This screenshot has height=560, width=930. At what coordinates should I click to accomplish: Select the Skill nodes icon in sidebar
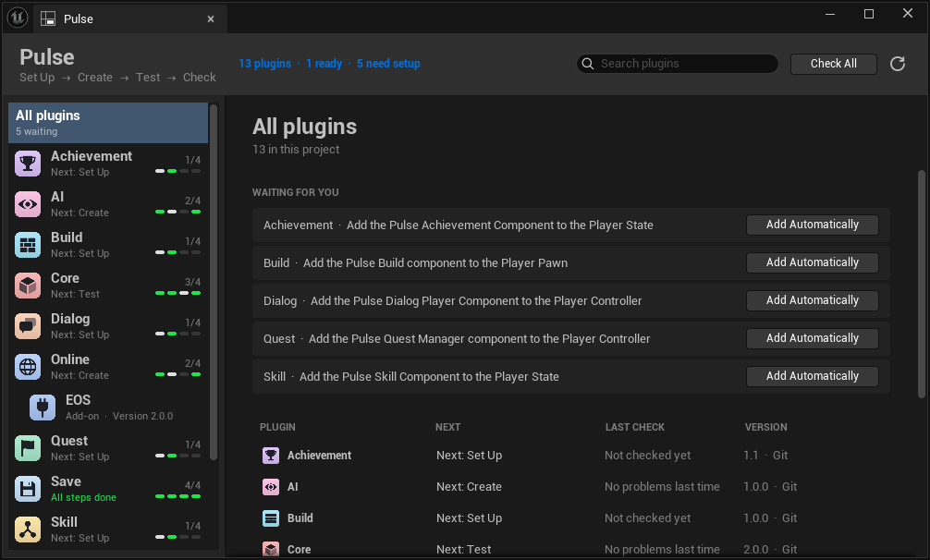(x=28, y=530)
